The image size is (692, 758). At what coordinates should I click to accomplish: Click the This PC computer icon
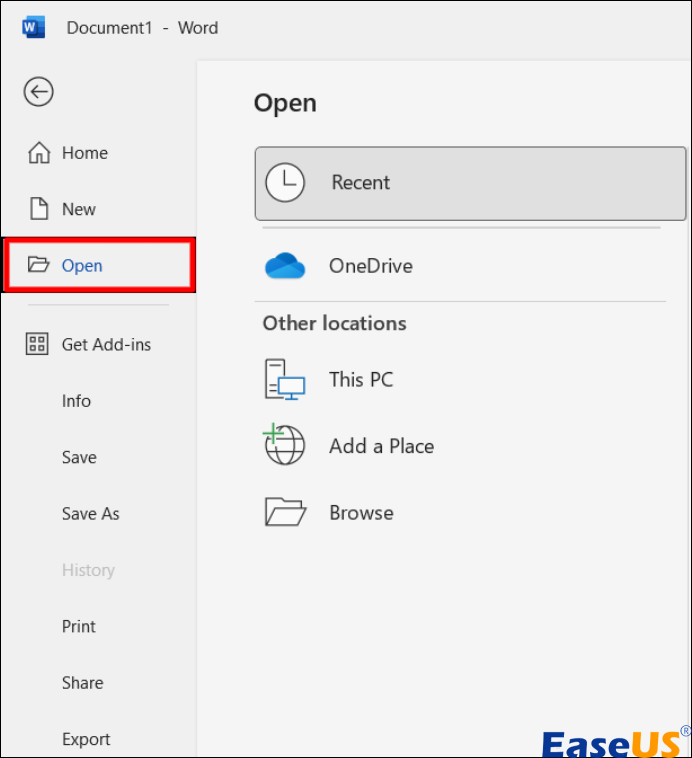(285, 380)
